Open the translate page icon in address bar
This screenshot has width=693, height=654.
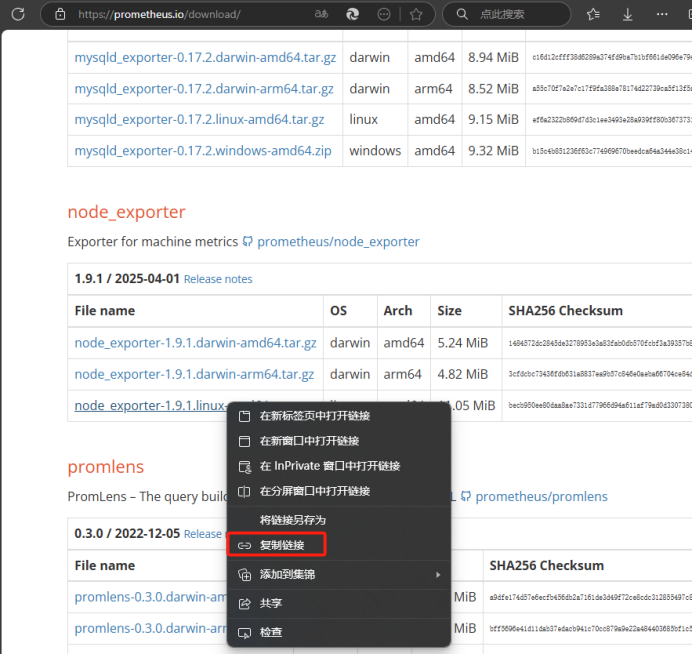[321, 14]
